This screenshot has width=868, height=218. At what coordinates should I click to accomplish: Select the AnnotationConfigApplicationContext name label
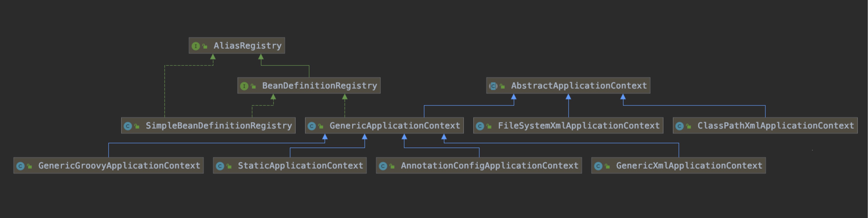489,166
